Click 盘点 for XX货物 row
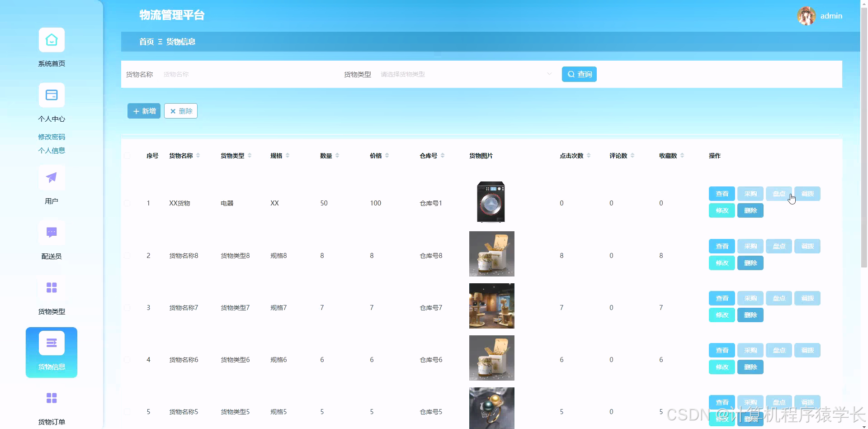The image size is (868, 429). (x=779, y=194)
